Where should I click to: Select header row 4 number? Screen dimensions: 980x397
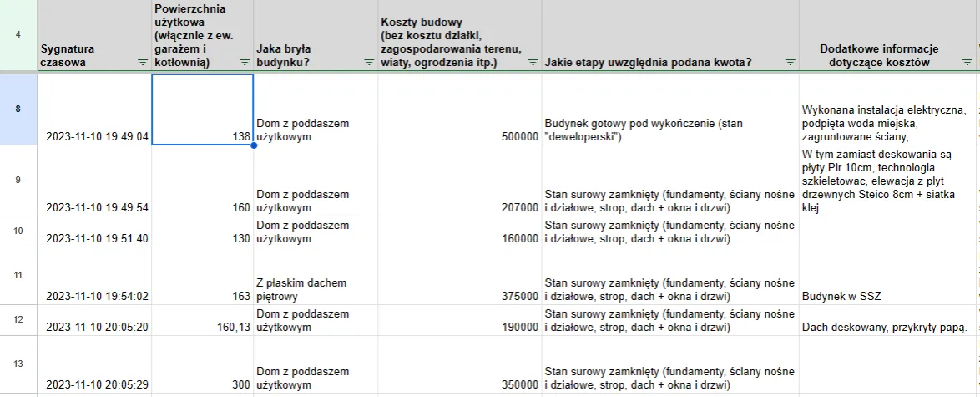pos(18,35)
